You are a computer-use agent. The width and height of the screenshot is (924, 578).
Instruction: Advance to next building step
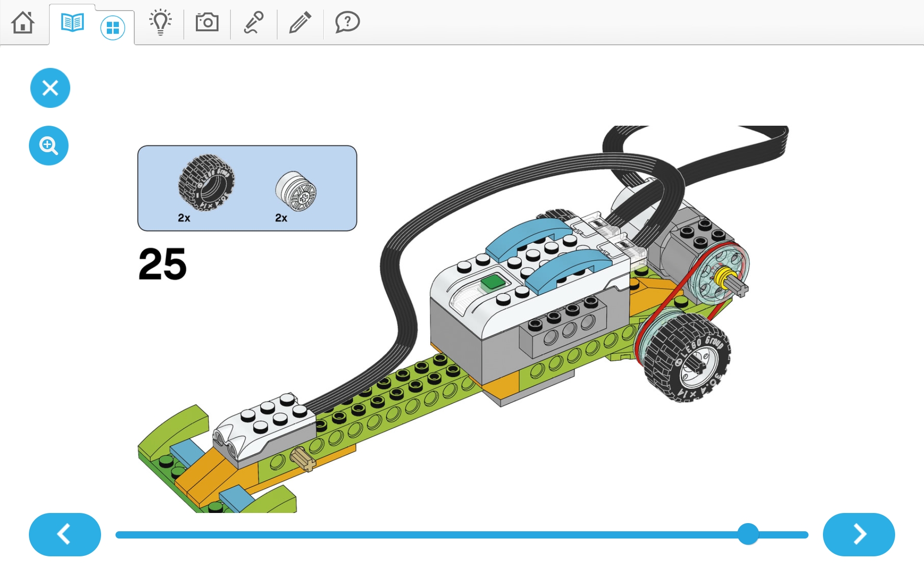[x=859, y=534]
